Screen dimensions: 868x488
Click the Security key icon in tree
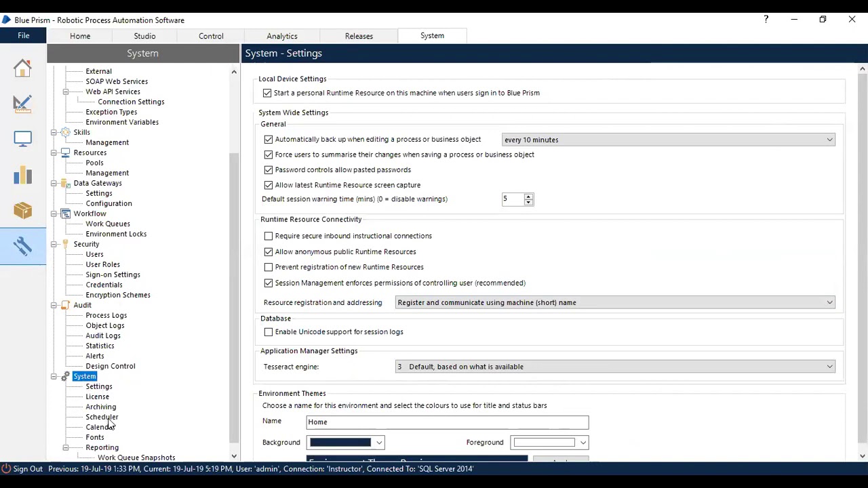(65, 244)
